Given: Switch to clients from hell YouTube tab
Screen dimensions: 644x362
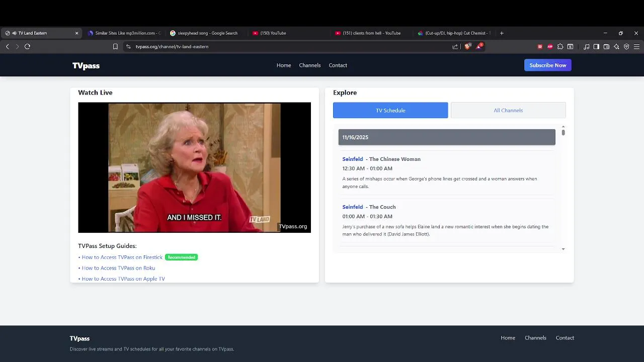Looking at the screenshot, I should pyautogui.click(x=371, y=33).
